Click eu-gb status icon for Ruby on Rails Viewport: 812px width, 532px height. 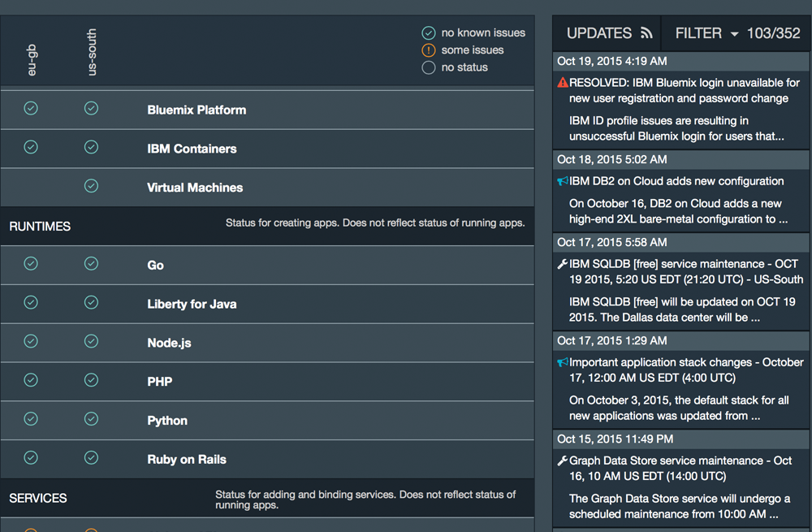tap(31, 458)
